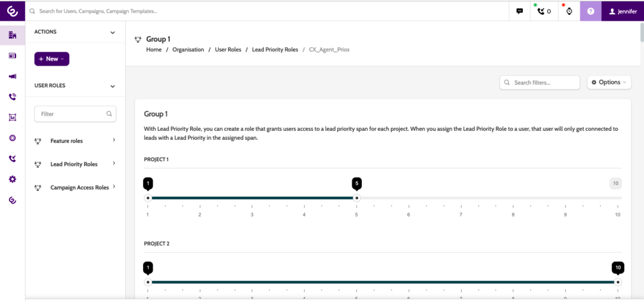Open the chart dashboard sidebar icon
Viewport: 644px width, 301px height.
(12, 117)
